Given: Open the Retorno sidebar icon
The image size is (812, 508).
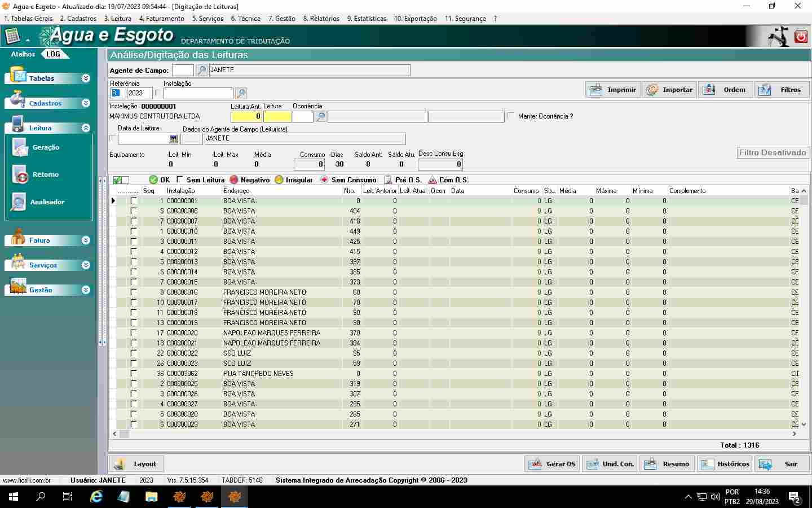Looking at the screenshot, I should coord(20,175).
